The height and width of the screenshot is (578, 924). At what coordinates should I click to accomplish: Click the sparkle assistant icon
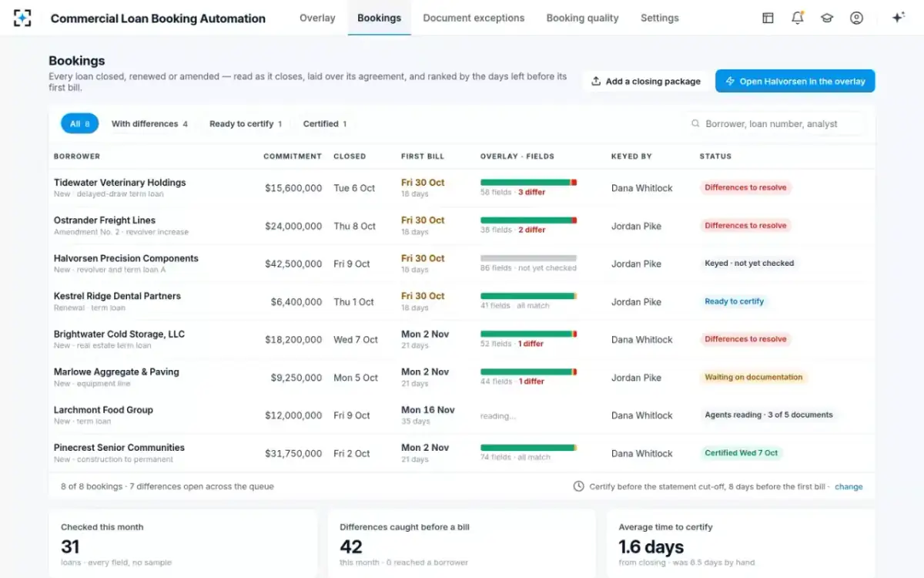tap(898, 18)
